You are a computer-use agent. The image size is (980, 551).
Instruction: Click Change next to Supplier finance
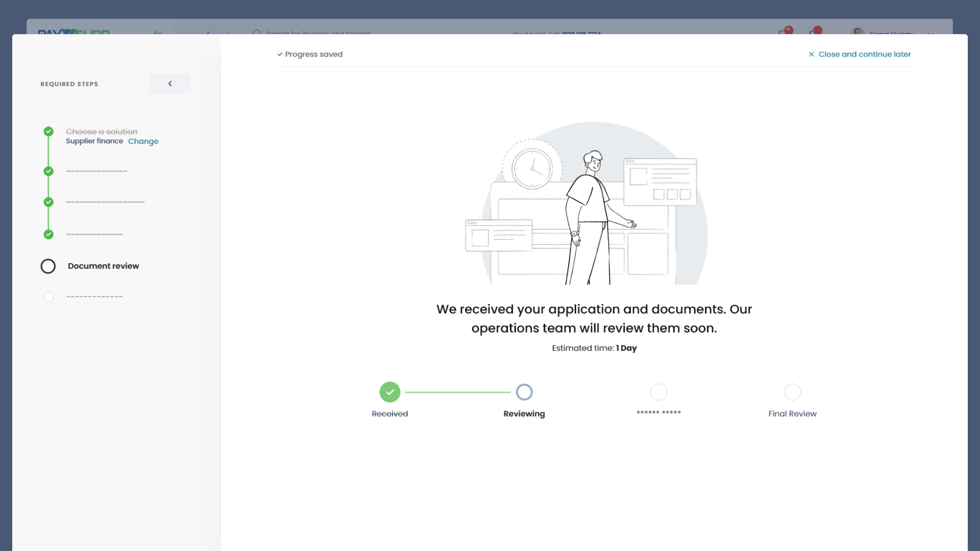(x=143, y=141)
